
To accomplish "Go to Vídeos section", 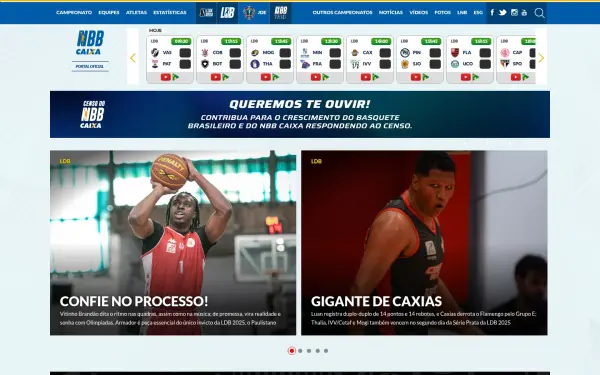I will (x=419, y=13).
